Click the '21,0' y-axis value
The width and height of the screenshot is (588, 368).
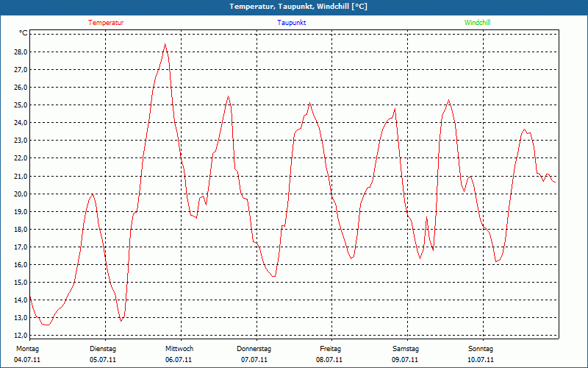coord(21,176)
